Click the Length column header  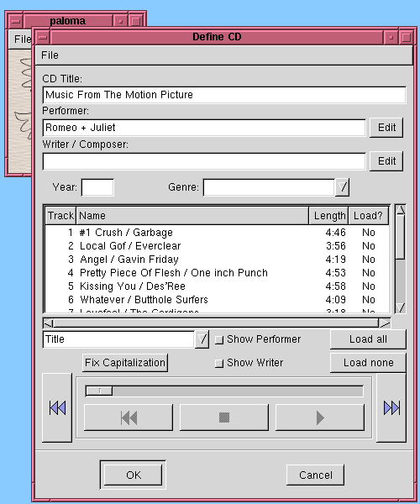pos(328,215)
